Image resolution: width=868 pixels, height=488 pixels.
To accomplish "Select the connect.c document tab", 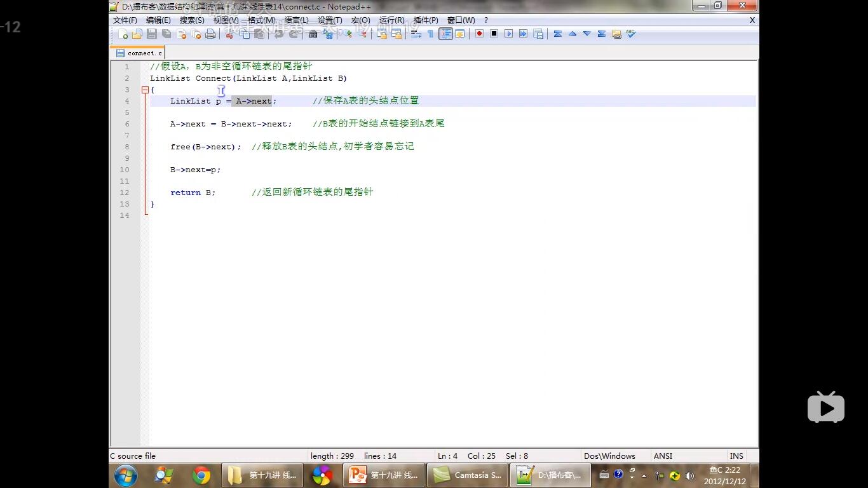I will click(x=139, y=53).
